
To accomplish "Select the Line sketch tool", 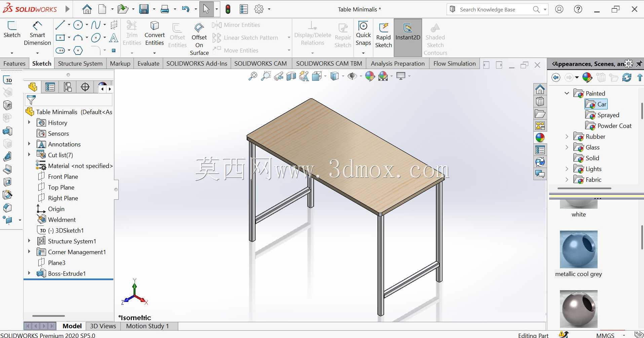I will (60, 25).
